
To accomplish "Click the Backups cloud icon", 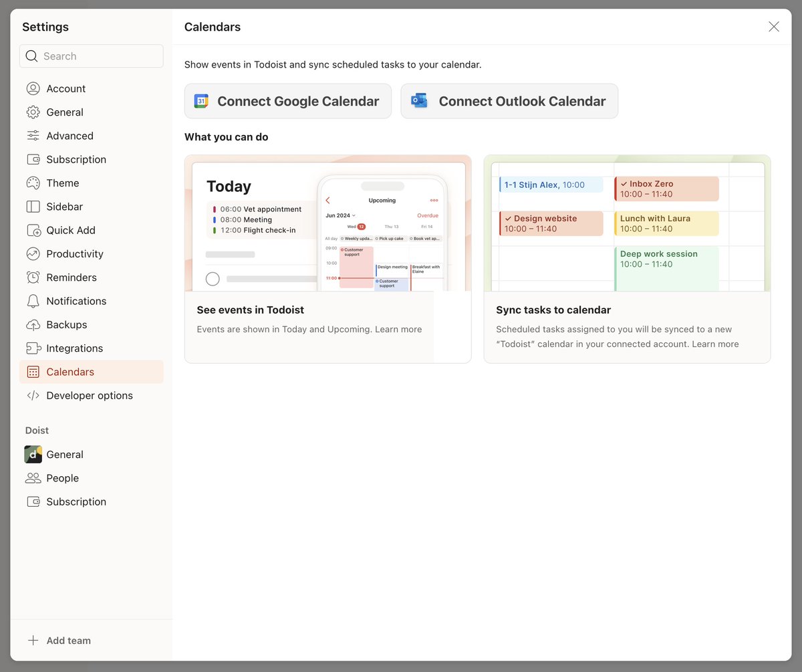I will point(33,325).
